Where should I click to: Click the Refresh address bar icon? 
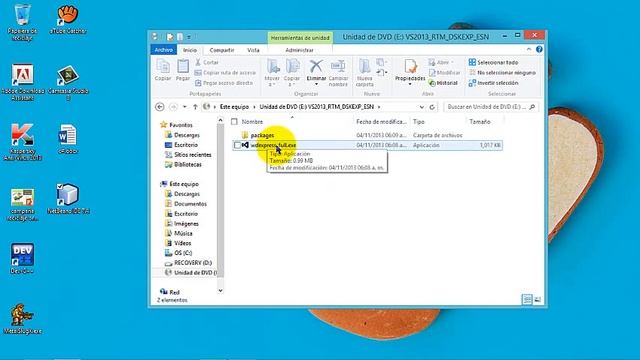pyautogui.click(x=432, y=107)
